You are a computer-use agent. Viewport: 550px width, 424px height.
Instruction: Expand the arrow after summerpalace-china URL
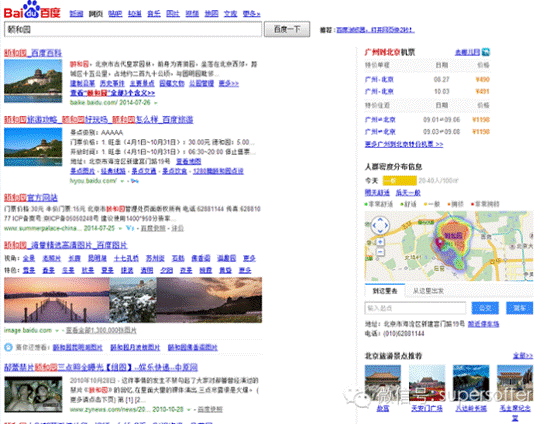click(120, 228)
